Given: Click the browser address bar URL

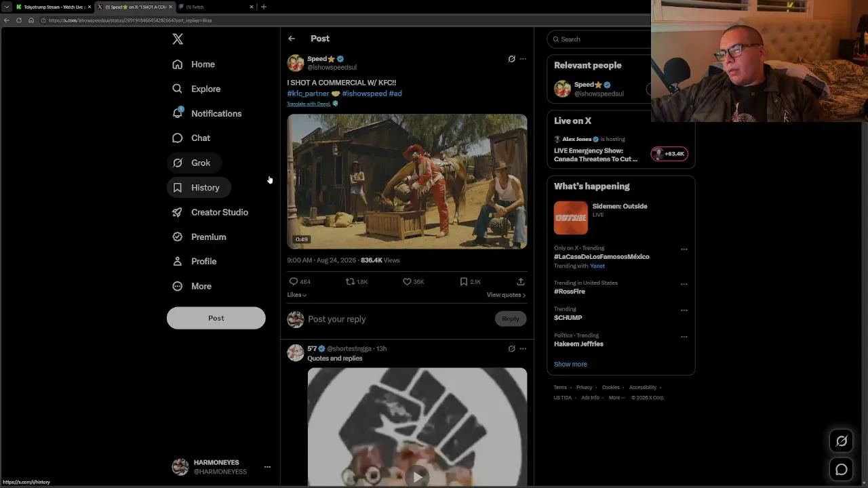Looking at the screenshot, I should tap(130, 20).
